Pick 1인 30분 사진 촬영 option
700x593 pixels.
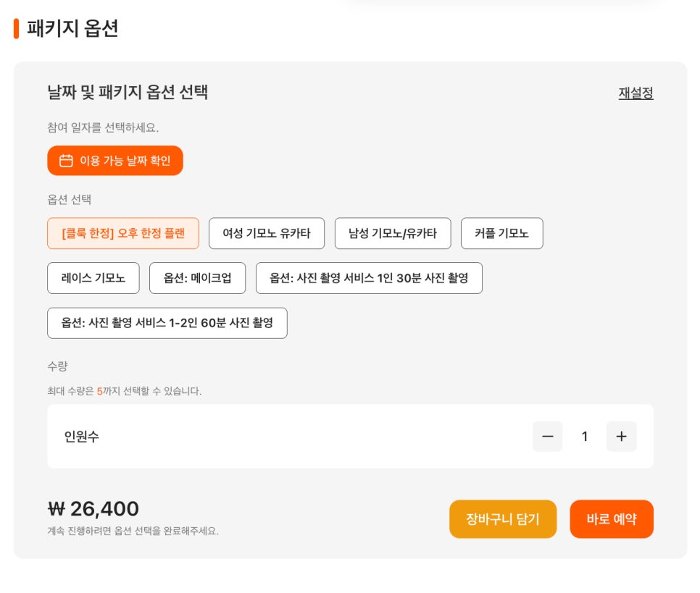369,278
